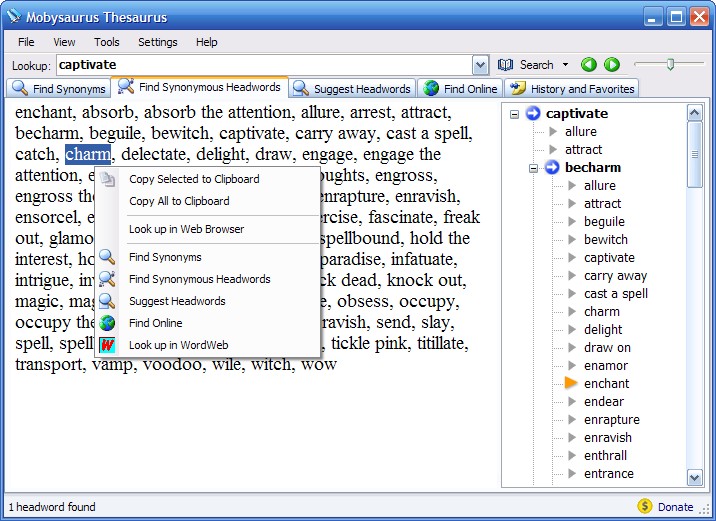The height and width of the screenshot is (521, 716).
Task: Select enamor in the tree
Action: 605,365
